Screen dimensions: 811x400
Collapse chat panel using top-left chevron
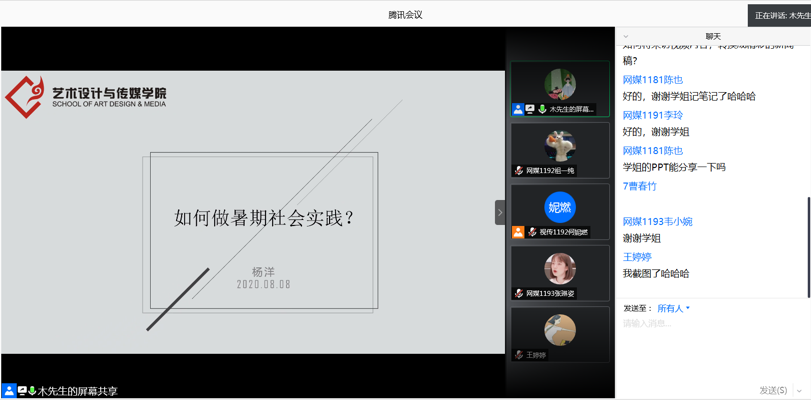click(626, 37)
